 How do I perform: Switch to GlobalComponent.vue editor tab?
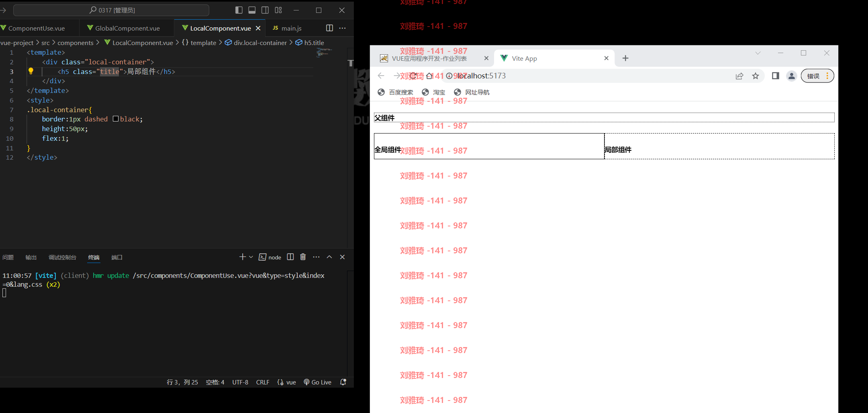127,28
